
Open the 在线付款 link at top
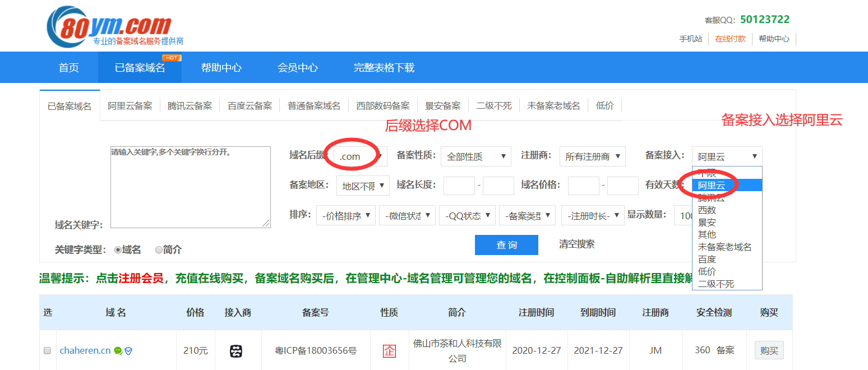731,39
